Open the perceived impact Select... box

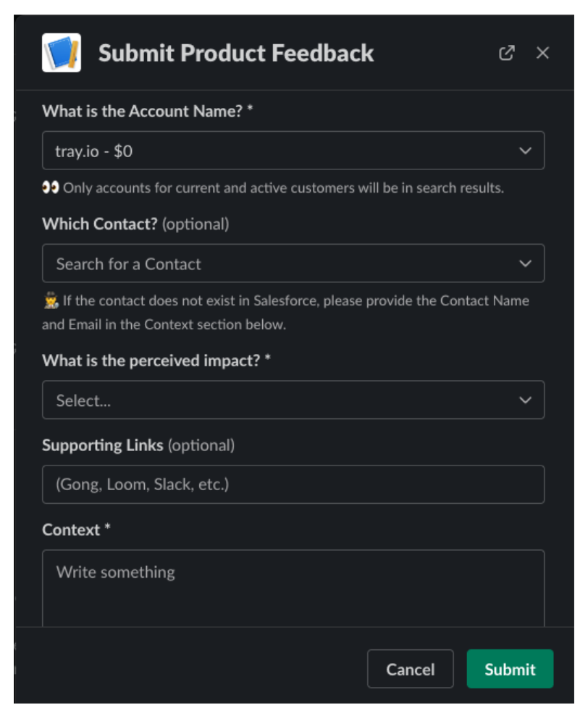pos(293,400)
